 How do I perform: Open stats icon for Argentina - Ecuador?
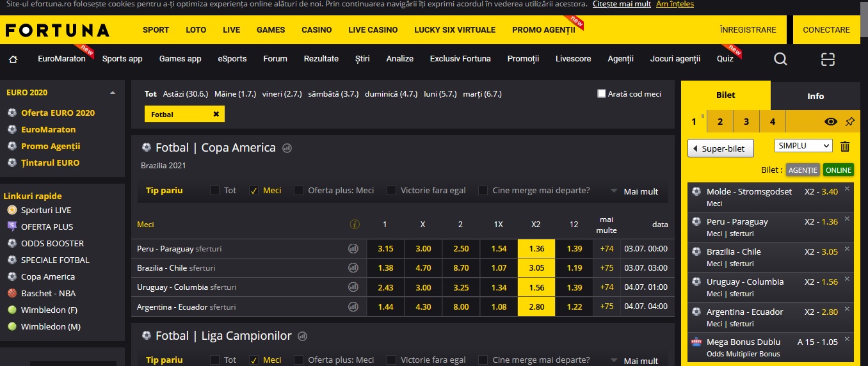(x=353, y=306)
